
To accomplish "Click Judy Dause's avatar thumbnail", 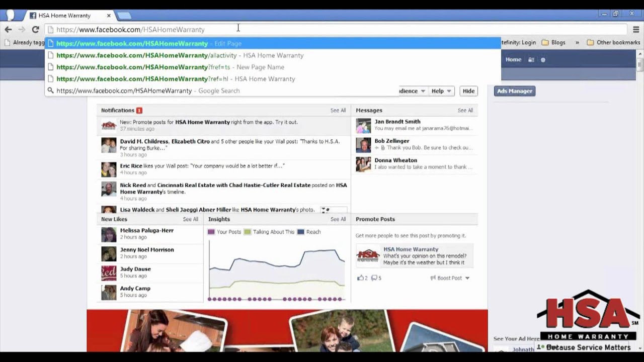I will (x=109, y=273).
